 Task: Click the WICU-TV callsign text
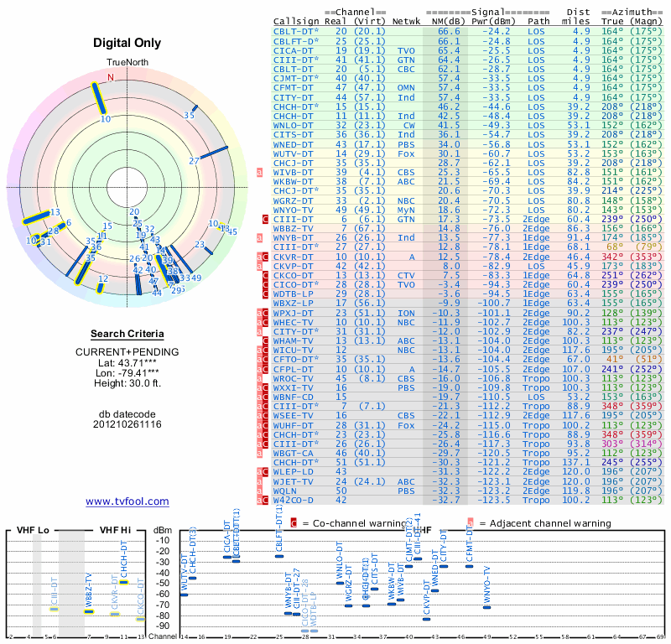[294, 351]
